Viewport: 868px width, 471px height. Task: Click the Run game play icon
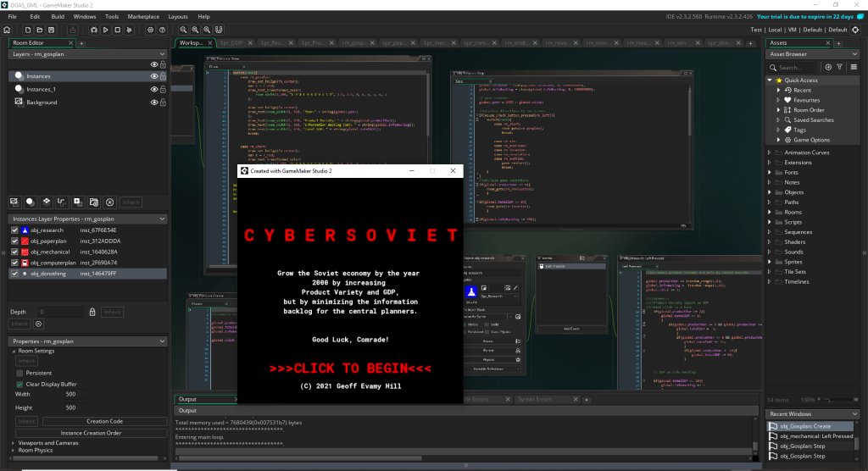coord(103,30)
